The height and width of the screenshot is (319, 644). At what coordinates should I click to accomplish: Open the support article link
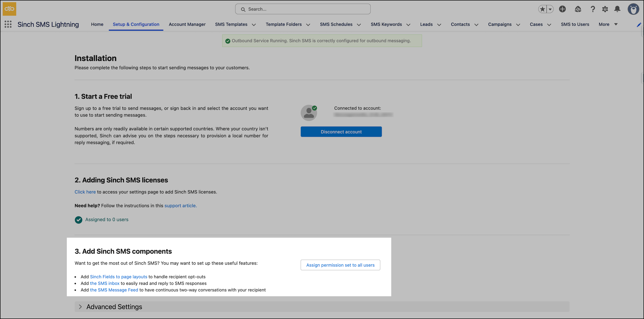coord(181,206)
